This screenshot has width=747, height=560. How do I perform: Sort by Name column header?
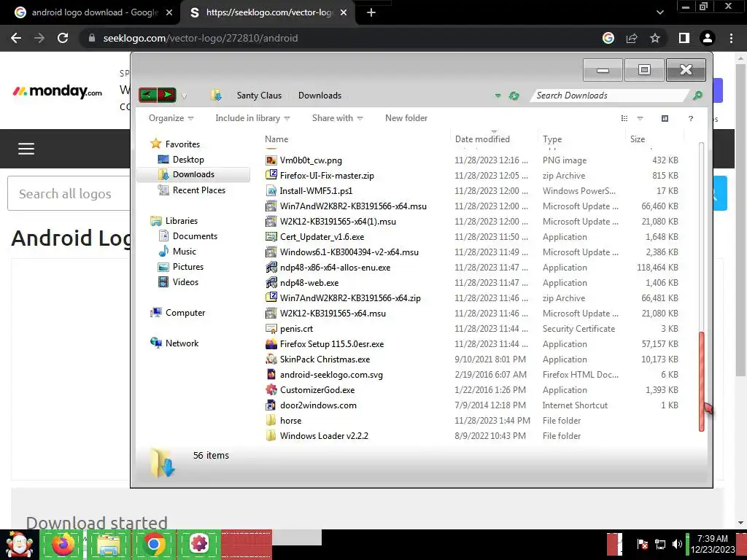(x=276, y=139)
